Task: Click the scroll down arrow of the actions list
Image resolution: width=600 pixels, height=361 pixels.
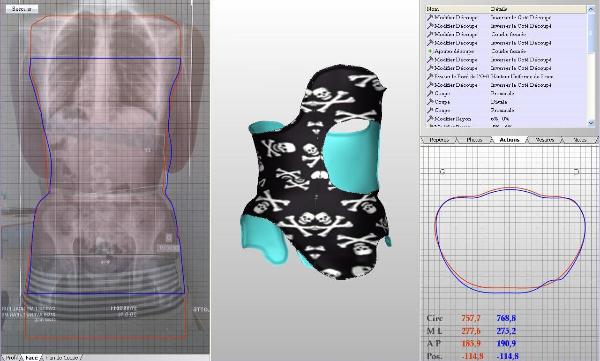Action: pyautogui.click(x=591, y=123)
